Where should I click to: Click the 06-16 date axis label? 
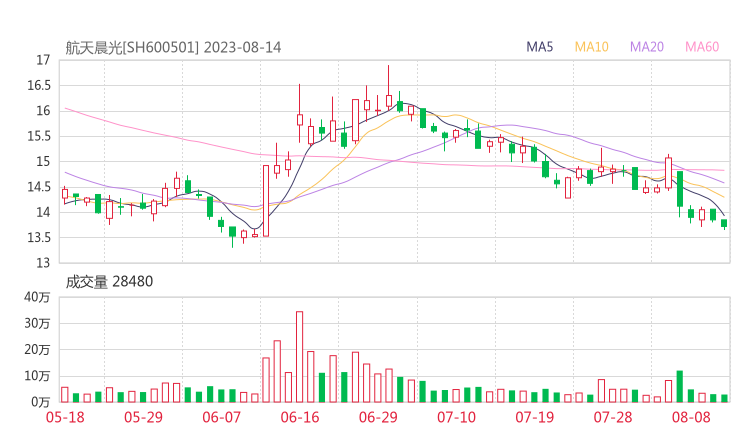(x=300, y=417)
